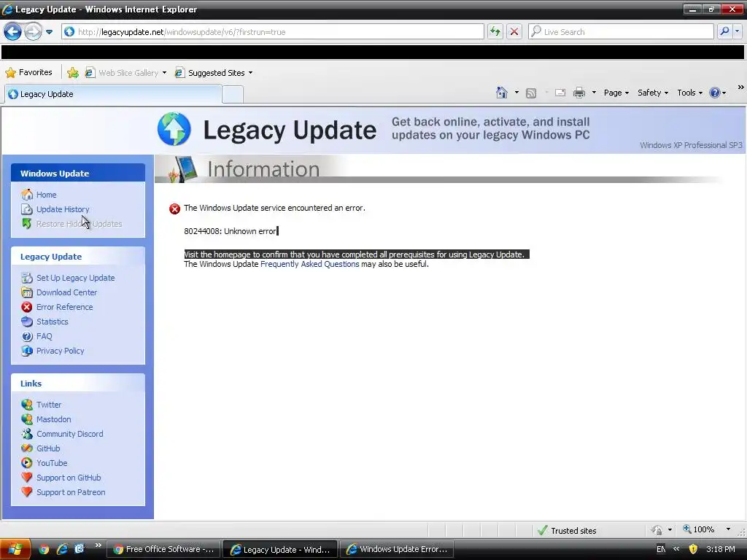Click the Add to Favorites Bar icon
Image resolution: width=747 pixels, height=560 pixels.
click(x=73, y=72)
